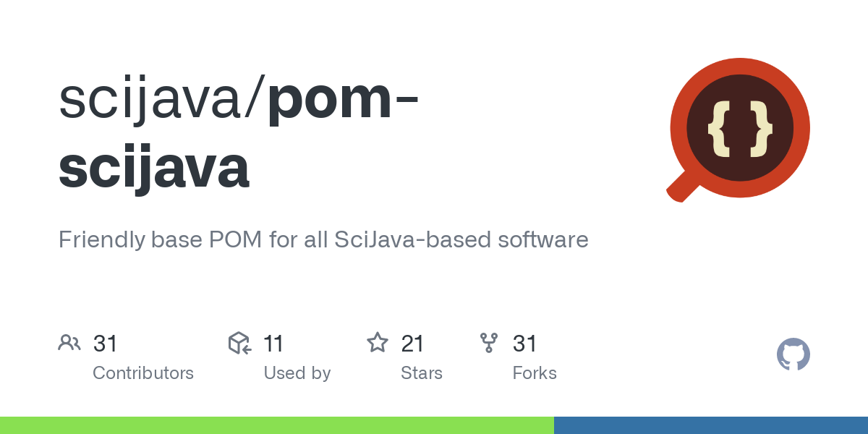Click the green language bar segment
Image resolution: width=868 pixels, height=434 pixels.
(x=277, y=425)
